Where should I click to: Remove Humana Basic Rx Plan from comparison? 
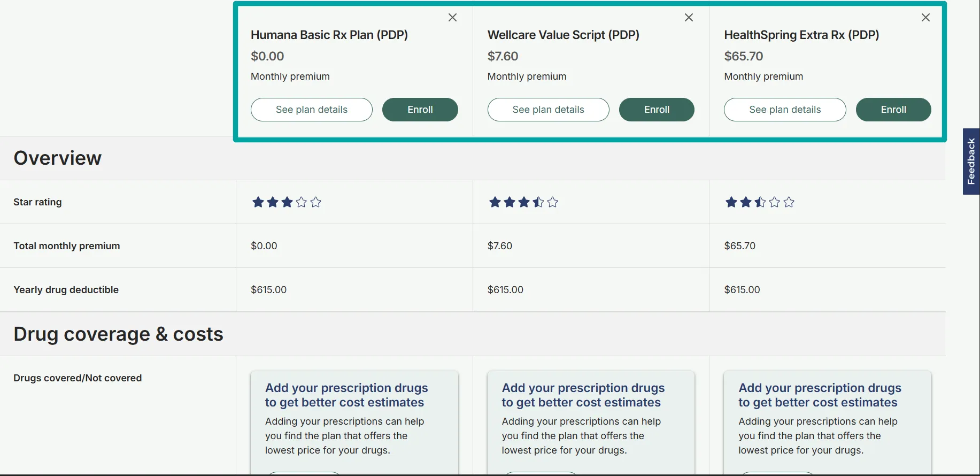click(x=452, y=18)
